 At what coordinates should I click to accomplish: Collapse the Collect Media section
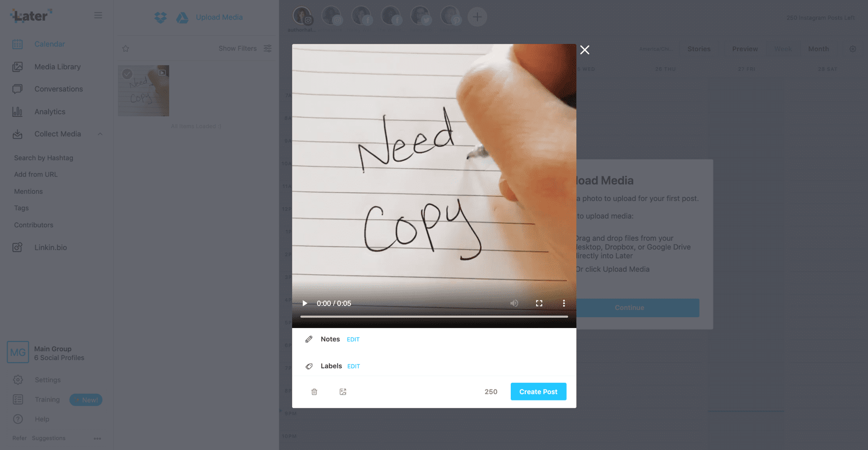click(100, 134)
